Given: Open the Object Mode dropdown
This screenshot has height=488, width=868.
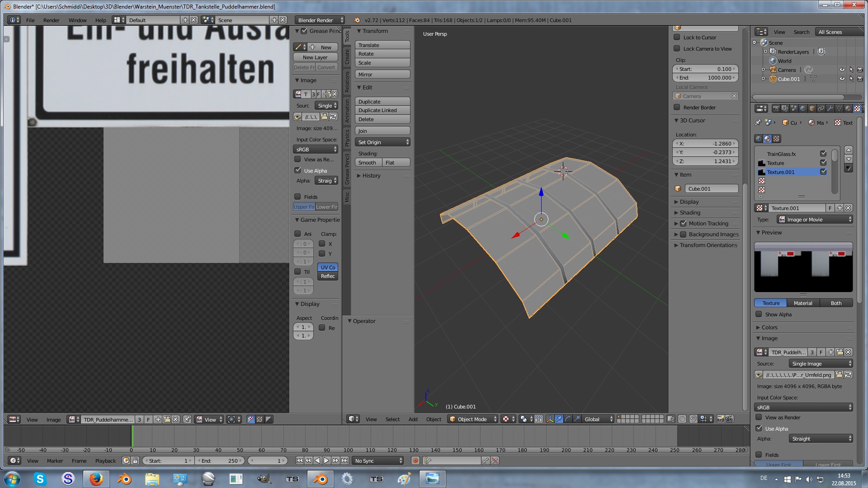Looking at the screenshot, I should coord(472,419).
